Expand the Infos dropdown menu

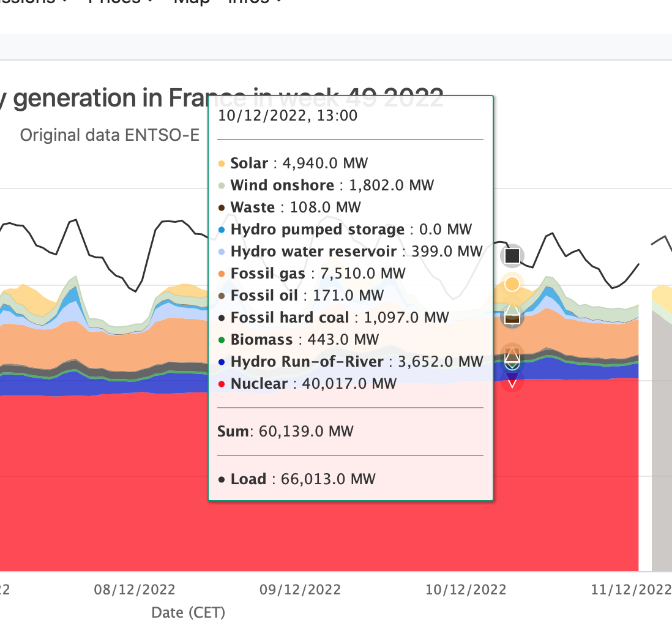click(x=255, y=2)
